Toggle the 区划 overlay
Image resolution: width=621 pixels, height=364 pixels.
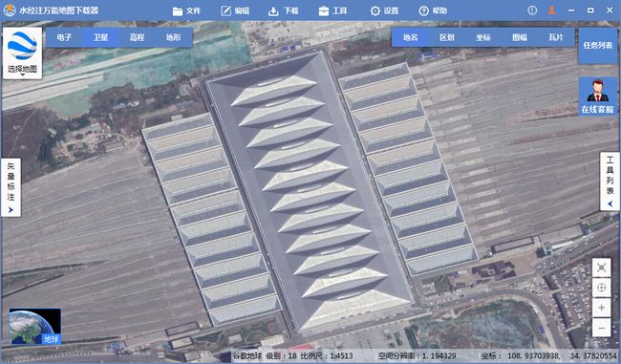tap(447, 37)
